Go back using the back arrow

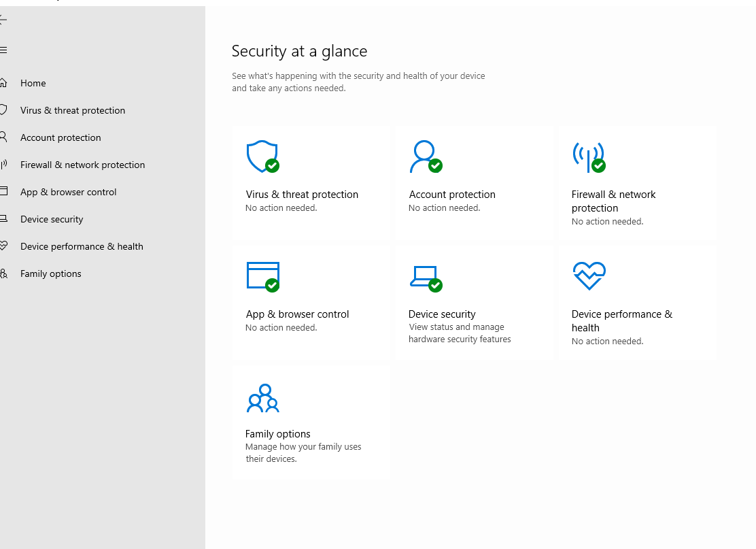3,19
